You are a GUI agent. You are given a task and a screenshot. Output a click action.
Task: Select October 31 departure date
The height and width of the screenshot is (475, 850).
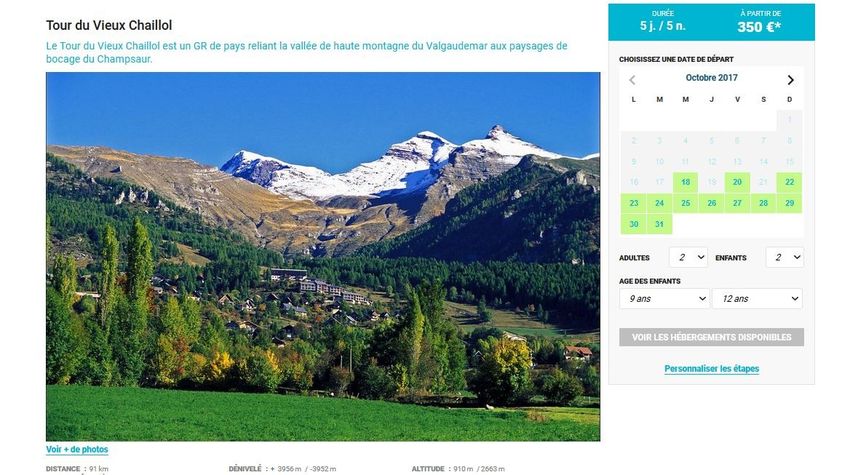point(659,224)
